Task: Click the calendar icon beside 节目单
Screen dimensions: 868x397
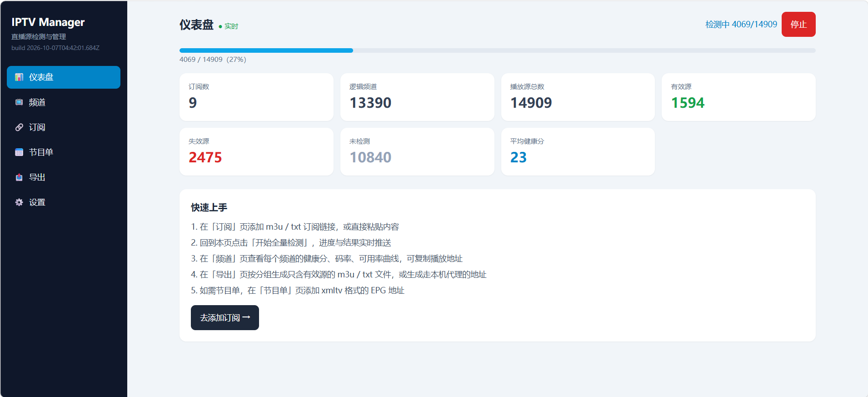Action: pyautogui.click(x=19, y=152)
